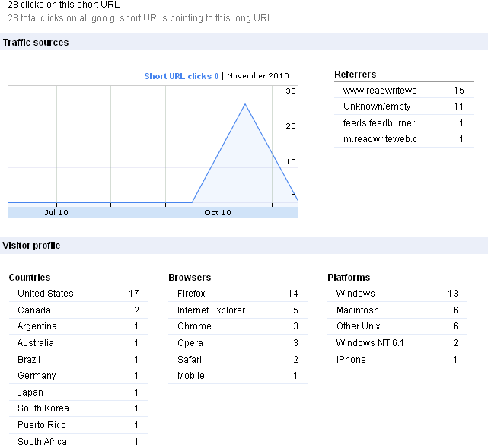The width and height of the screenshot is (488, 448).
Task: Click the Short URL clicks chart legend
Action: click(181, 76)
